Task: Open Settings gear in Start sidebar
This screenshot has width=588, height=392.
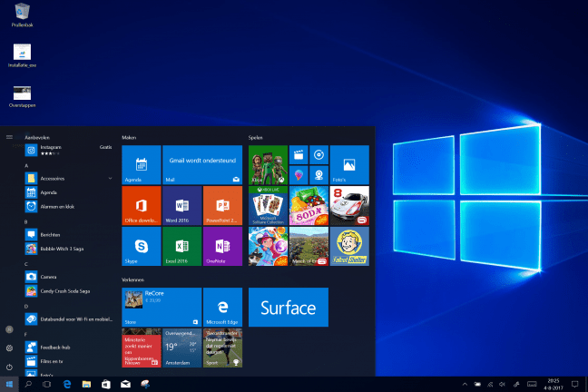Action: coord(9,348)
